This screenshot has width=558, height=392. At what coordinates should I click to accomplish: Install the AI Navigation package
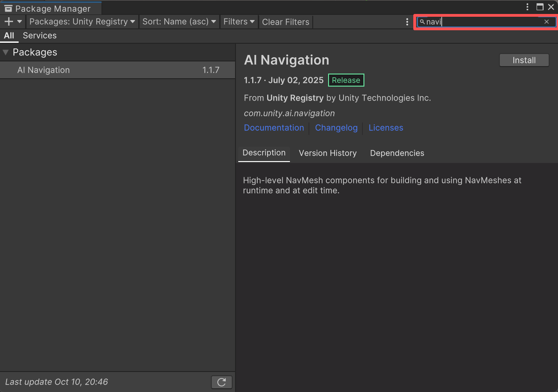point(524,60)
